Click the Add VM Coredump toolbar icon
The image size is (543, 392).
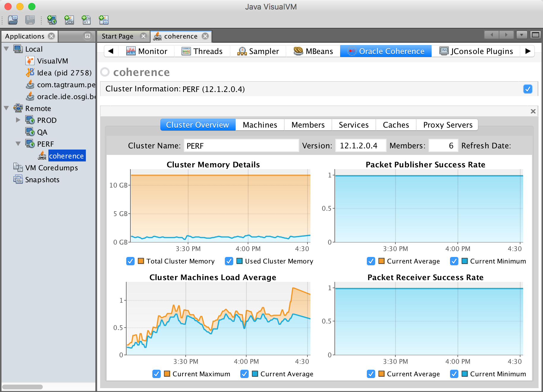[x=86, y=20]
